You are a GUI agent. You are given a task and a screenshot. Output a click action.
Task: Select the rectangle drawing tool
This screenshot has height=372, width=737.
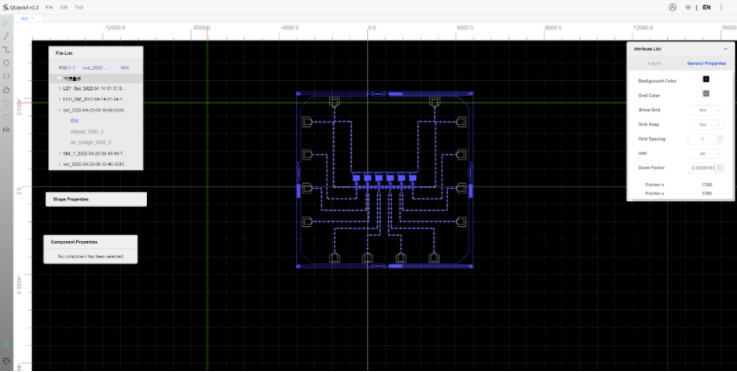(x=6, y=76)
